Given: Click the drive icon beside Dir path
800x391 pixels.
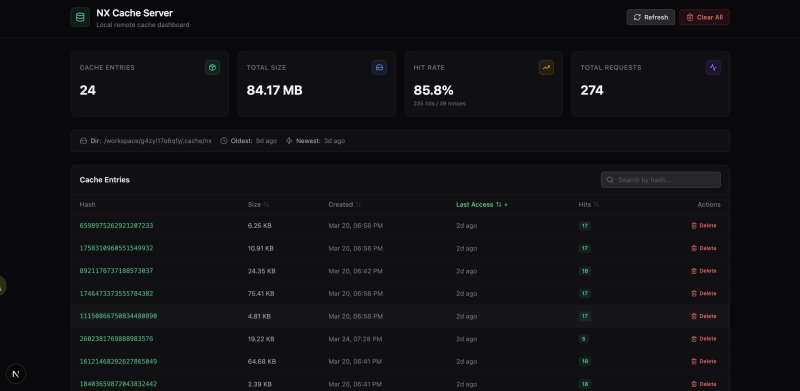Looking at the screenshot, I should [83, 140].
